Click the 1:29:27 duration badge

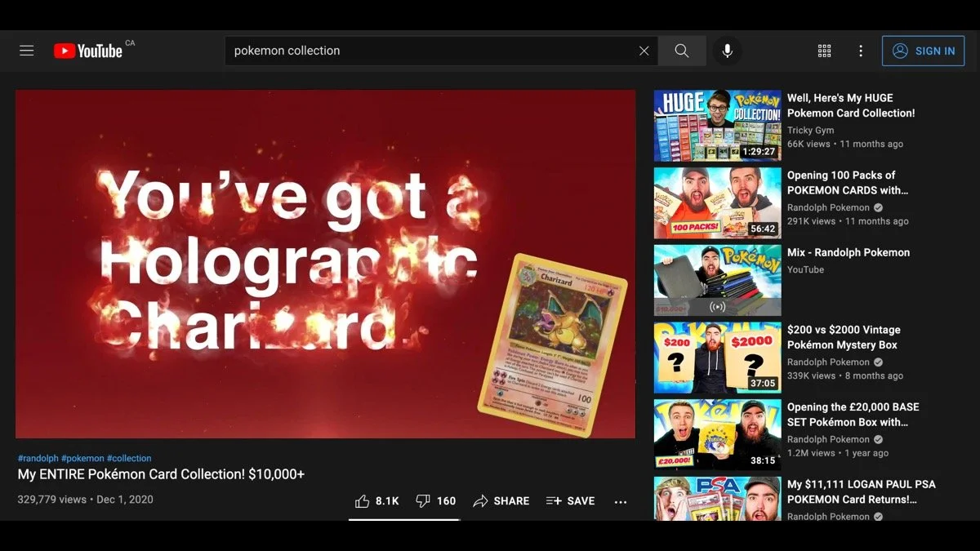(759, 152)
